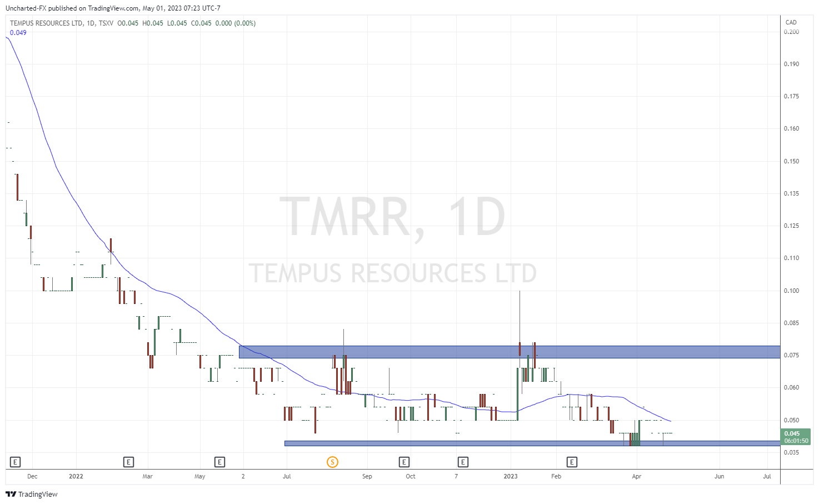Click the L0.045 low value in legend
The image size is (819, 504).
tap(177, 23)
